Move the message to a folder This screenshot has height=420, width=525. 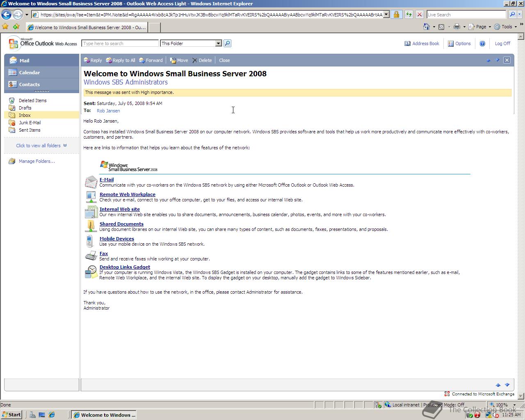coord(179,60)
